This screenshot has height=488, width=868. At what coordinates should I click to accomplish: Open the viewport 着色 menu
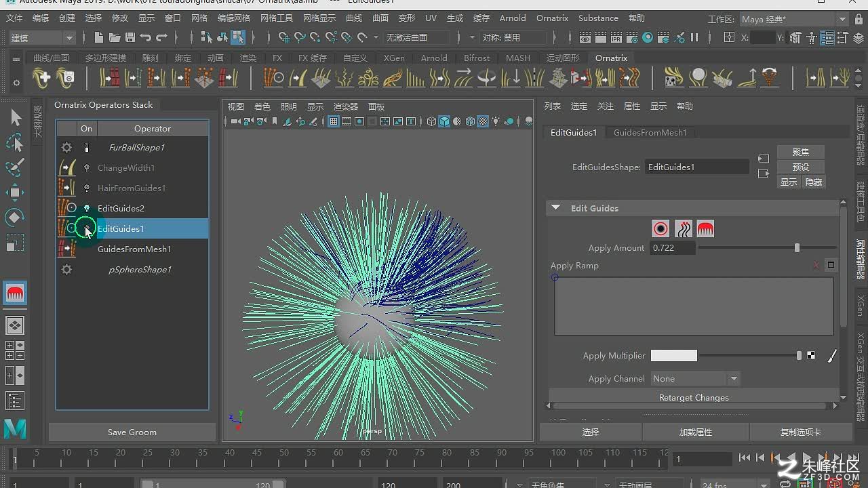pos(262,106)
